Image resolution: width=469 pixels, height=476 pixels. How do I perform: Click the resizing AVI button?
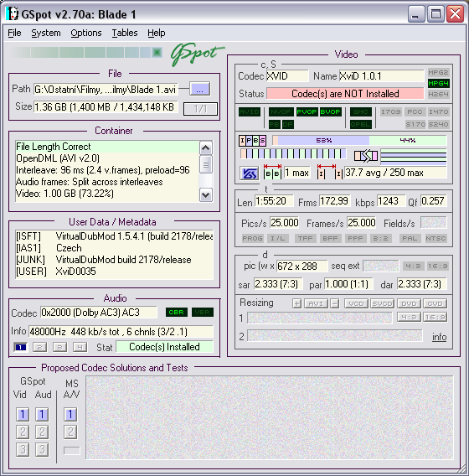pyautogui.click(x=316, y=303)
